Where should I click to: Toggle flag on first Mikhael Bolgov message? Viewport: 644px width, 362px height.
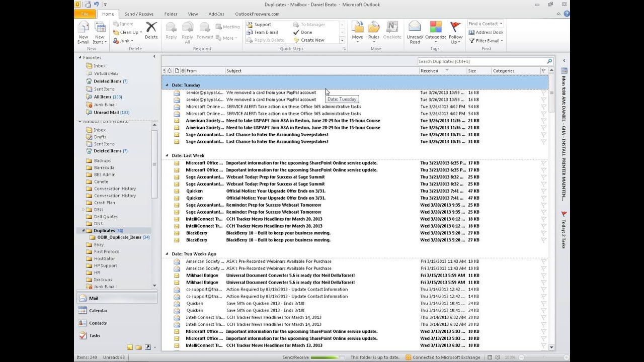(543, 276)
